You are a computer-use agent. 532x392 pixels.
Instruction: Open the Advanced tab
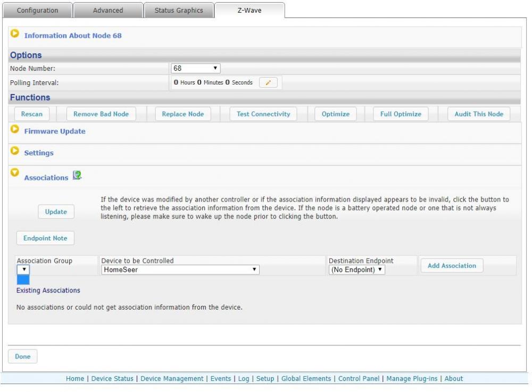click(108, 11)
